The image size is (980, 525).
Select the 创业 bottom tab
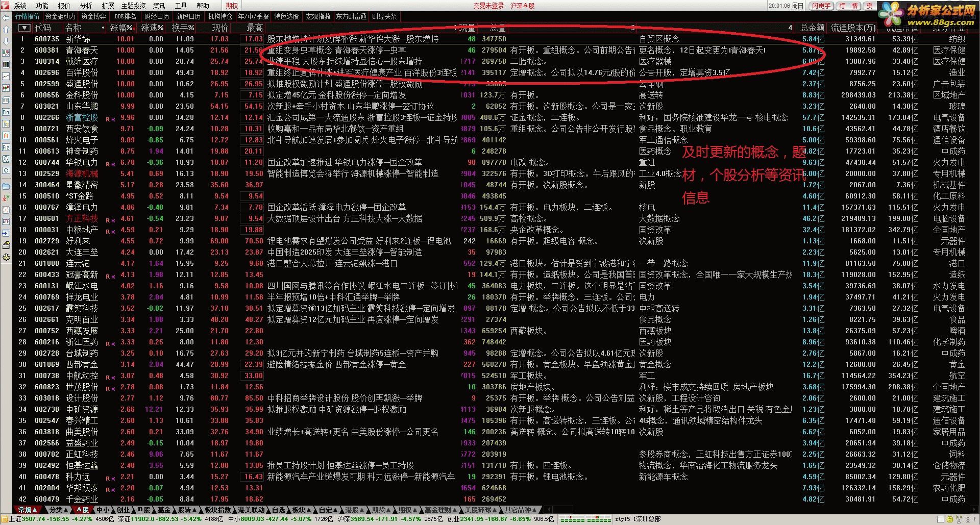pos(123,510)
